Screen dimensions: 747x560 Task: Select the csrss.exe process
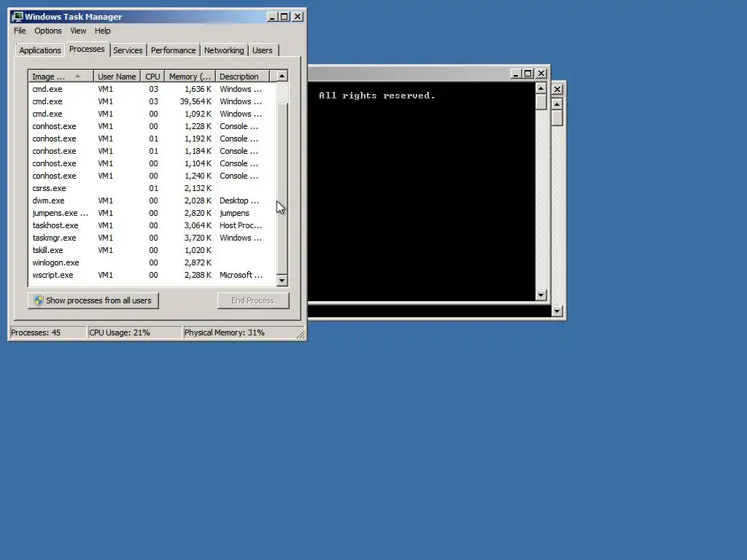click(x=152, y=188)
